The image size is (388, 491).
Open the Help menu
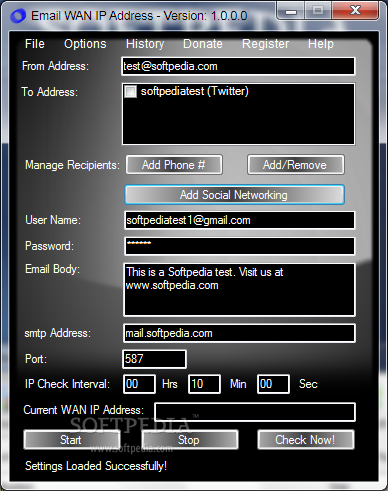point(321,44)
